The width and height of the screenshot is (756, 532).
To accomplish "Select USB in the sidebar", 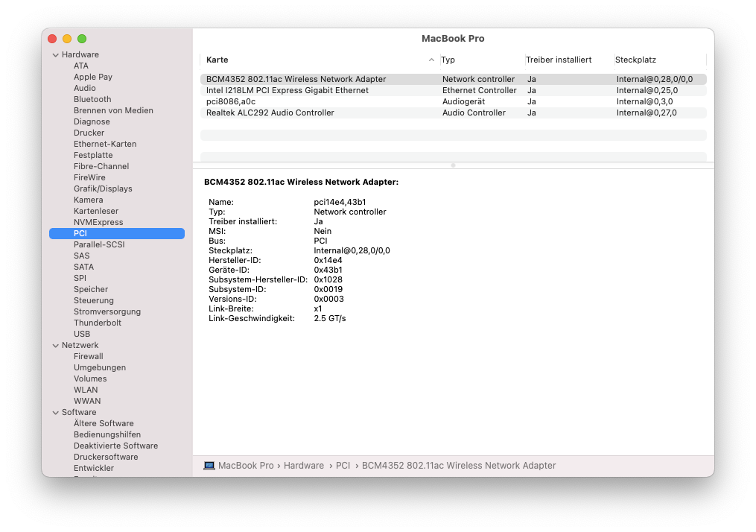I will pyautogui.click(x=82, y=334).
